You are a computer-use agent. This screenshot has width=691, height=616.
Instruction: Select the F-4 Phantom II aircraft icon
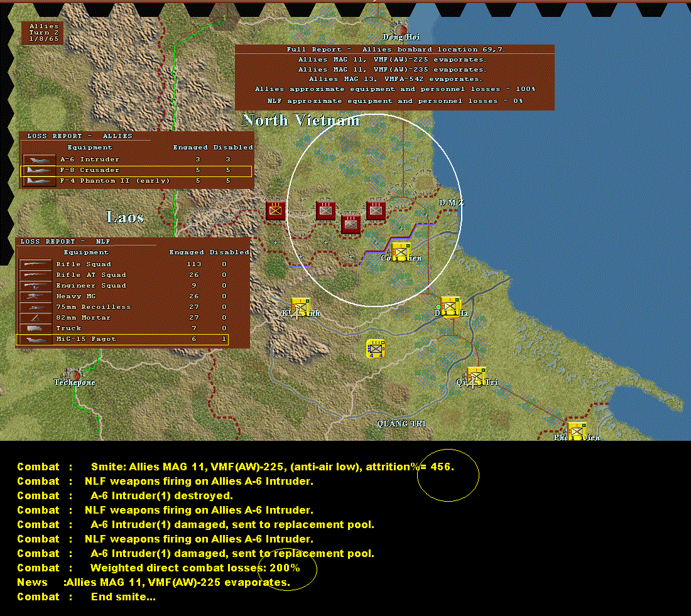tap(39, 181)
